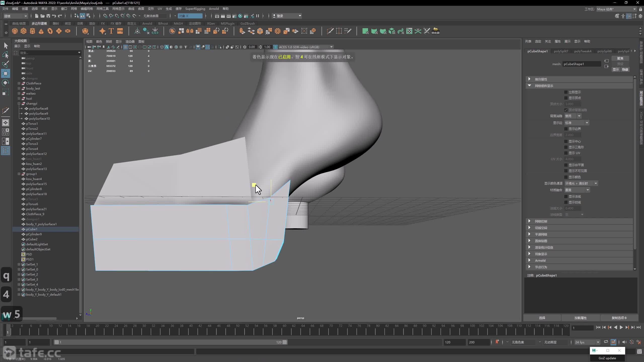Click the time slider at frame 60

point(285,330)
